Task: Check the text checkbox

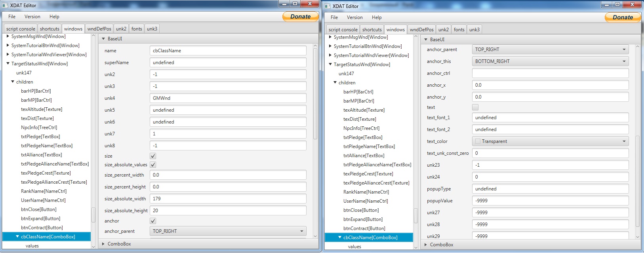Action: click(475, 107)
